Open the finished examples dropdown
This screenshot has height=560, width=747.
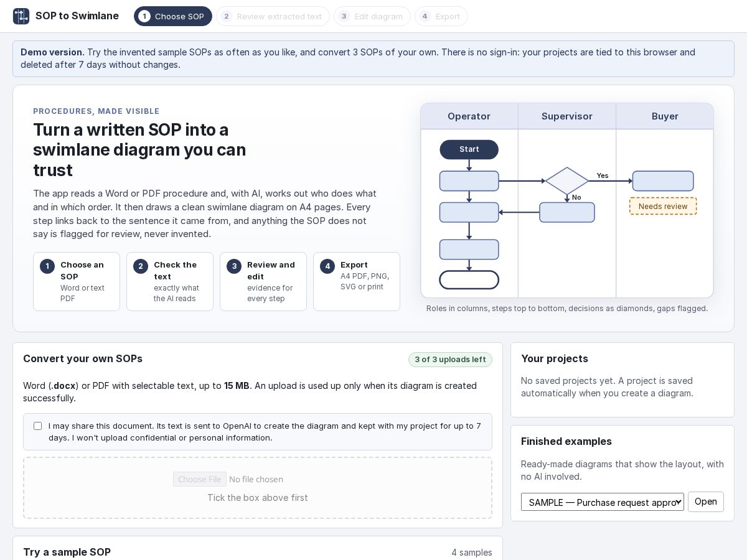[603, 502]
